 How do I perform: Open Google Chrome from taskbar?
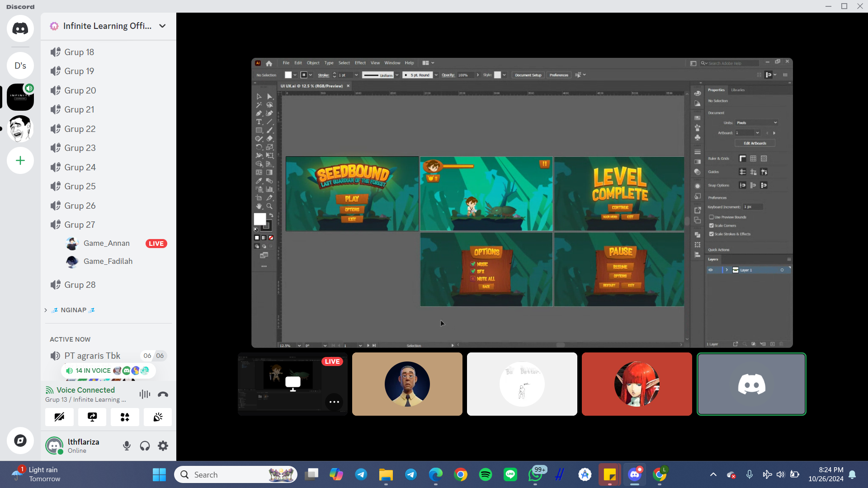coord(461,474)
